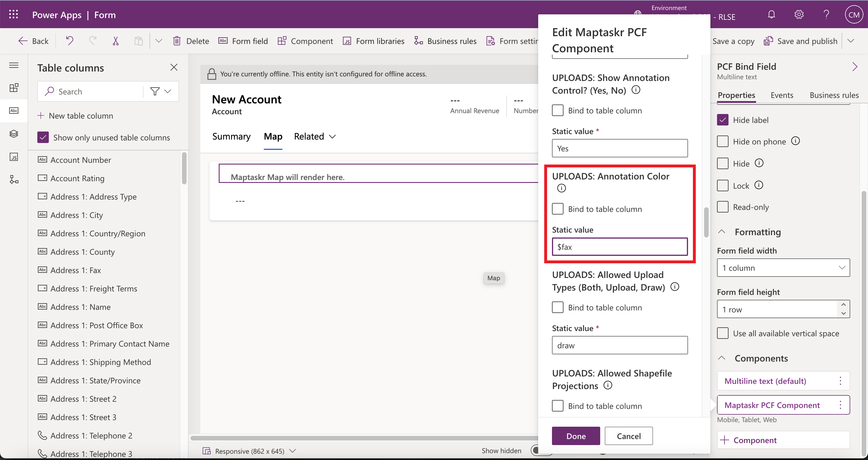Viewport: 868px width, 460px height.
Task: Click the Cancel button to discard changes
Action: click(x=629, y=436)
